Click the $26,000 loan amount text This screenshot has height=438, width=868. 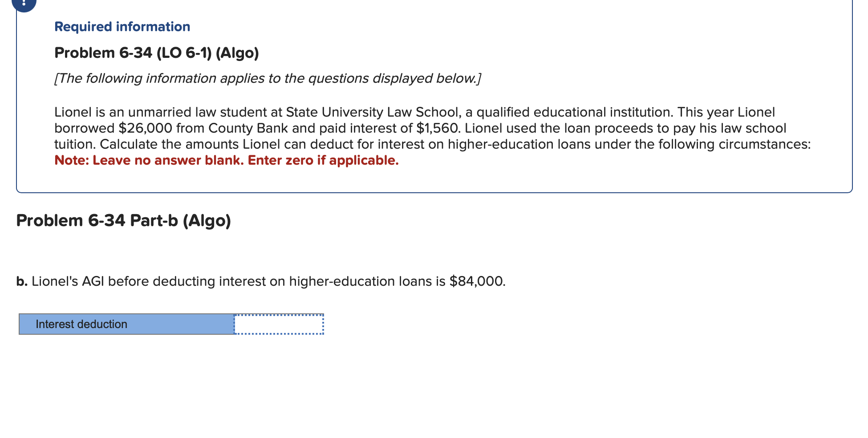(x=145, y=128)
